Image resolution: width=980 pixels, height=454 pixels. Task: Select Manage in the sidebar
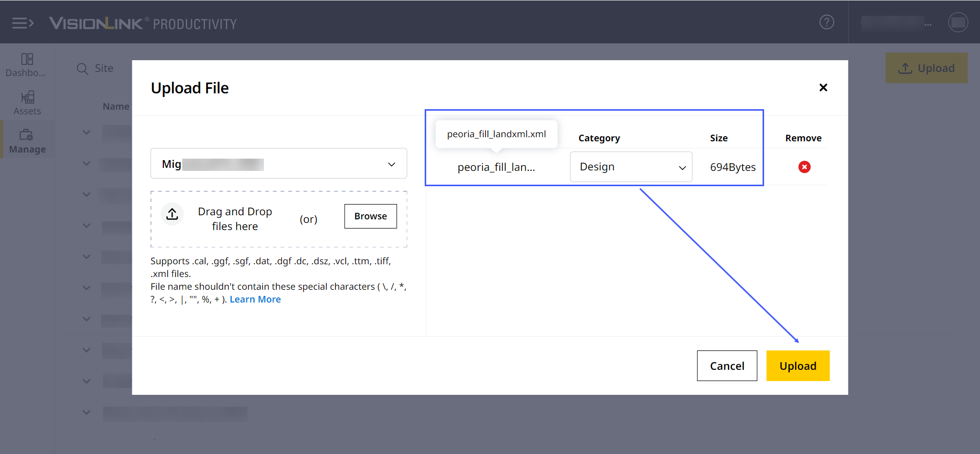[27, 141]
